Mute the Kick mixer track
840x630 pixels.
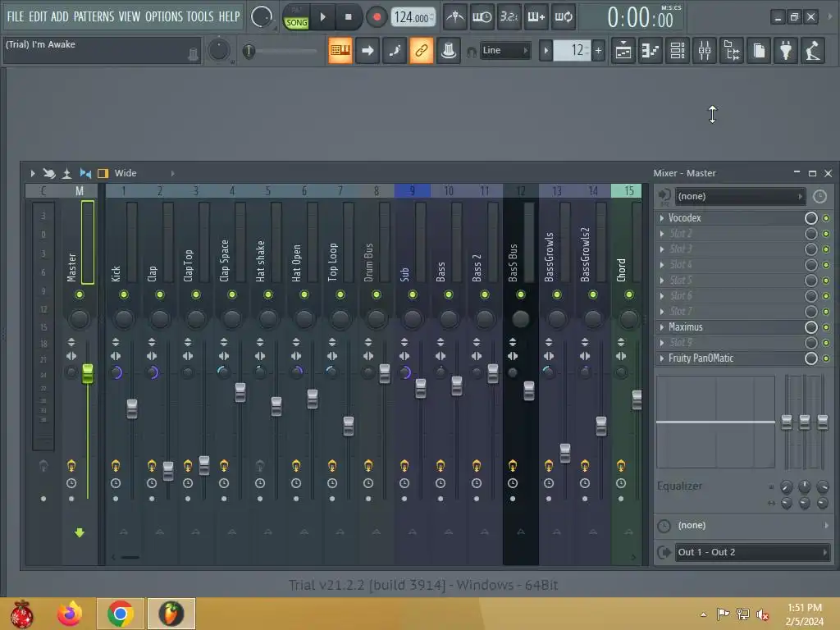124,294
